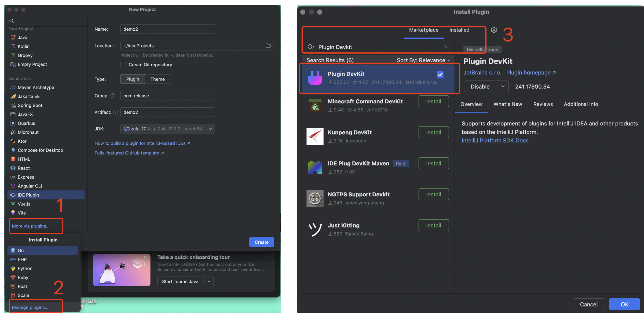Open plugin settings gear icon
This screenshot has height=318, width=644.
click(494, 30)
